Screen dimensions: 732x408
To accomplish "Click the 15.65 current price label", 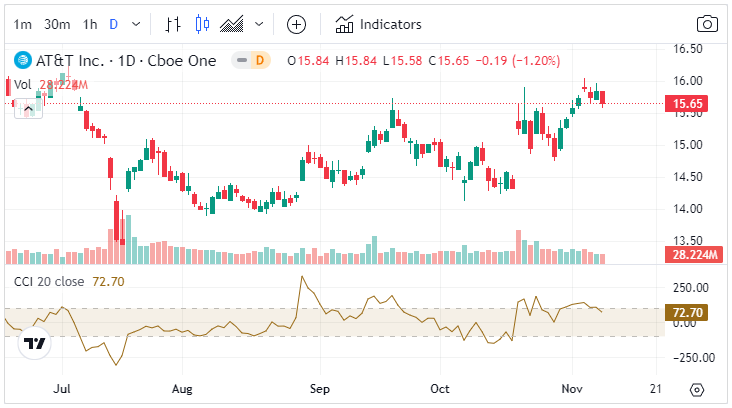I will click(x=687, y=104).
